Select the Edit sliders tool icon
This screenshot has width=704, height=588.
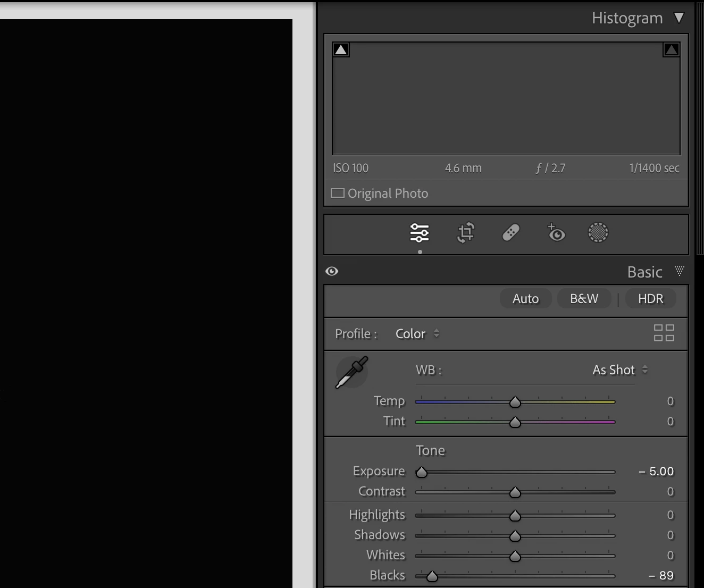[x=420, y=233]
